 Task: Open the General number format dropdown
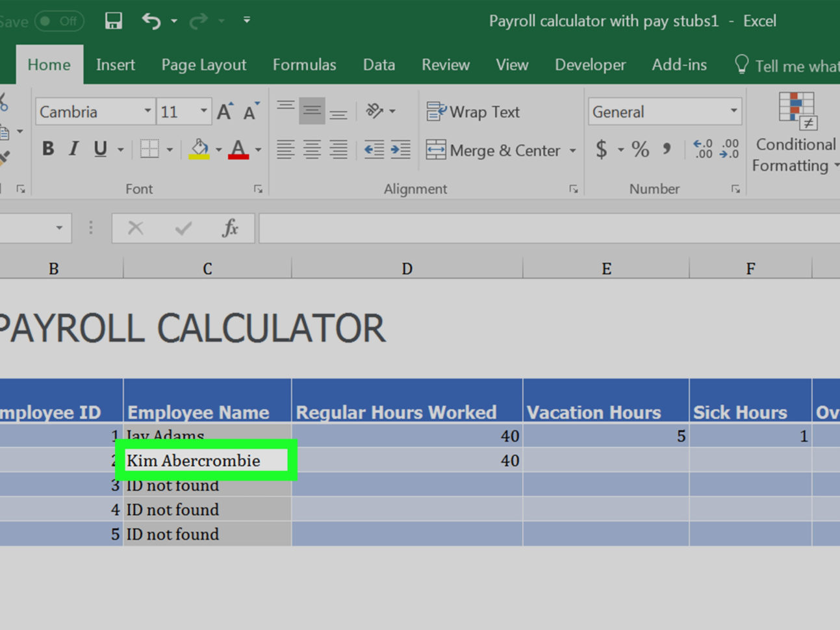point(733,111)
